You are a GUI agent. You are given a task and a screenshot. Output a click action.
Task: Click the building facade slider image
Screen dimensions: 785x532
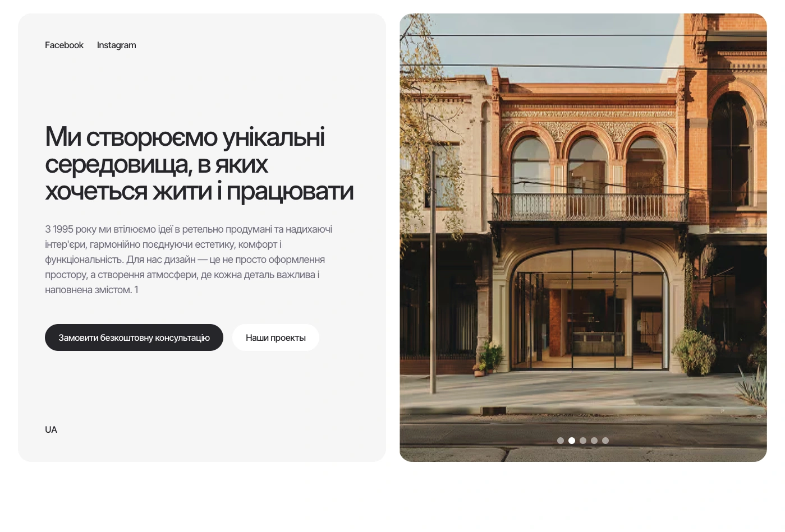[x=583, y=238]
